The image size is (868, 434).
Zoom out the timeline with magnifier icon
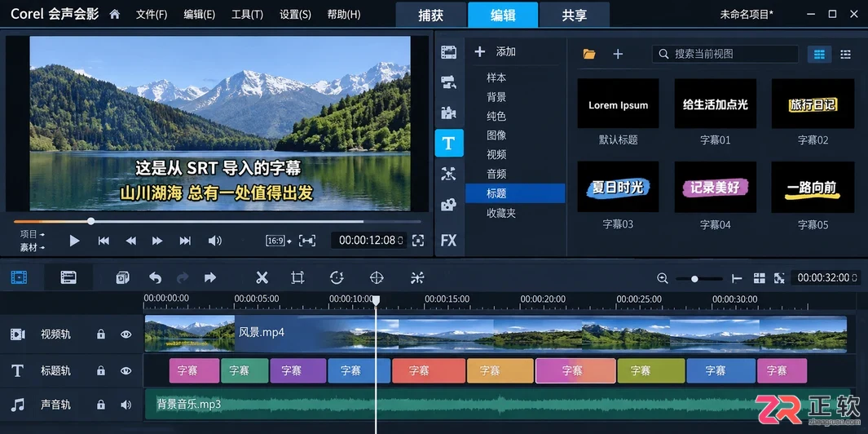(x=662, y=278)
